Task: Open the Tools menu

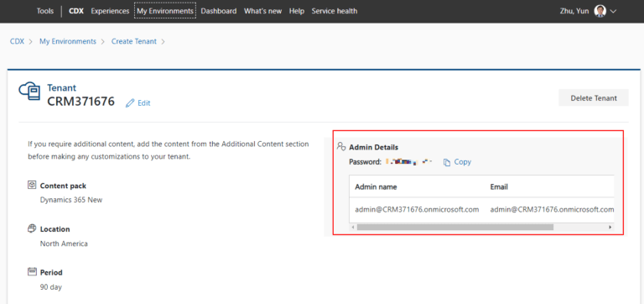Action: 45,11
